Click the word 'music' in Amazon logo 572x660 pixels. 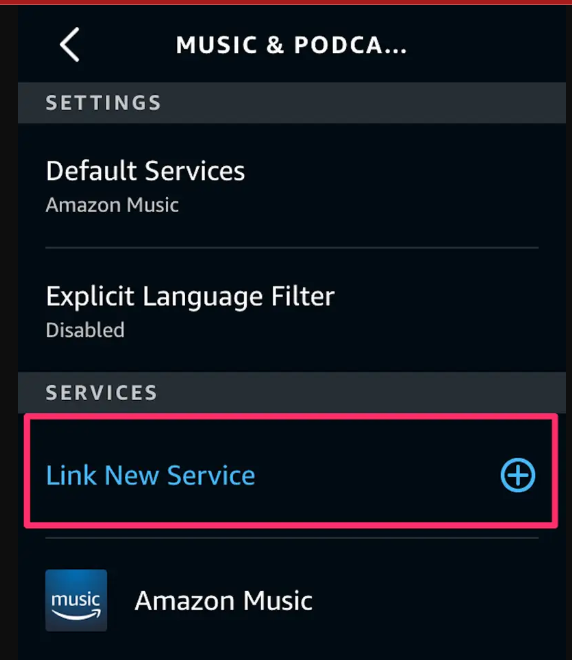(76, 599)
